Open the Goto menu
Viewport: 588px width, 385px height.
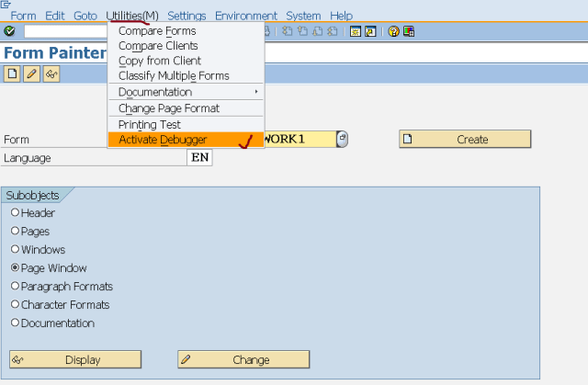click(x=85, y=16)
